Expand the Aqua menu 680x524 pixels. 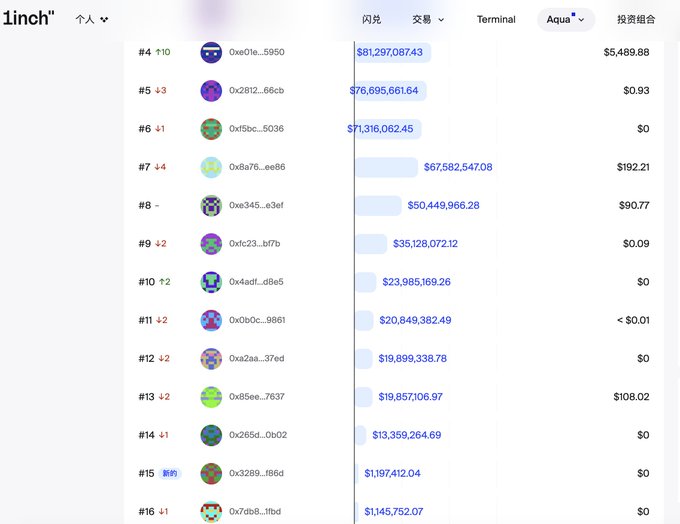(x=566, y=20)
